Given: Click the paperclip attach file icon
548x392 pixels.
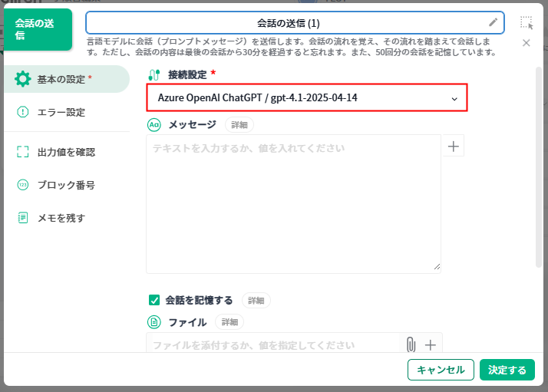Looking at the screenshot, I should pyautogui.click(x=411, y=345).
